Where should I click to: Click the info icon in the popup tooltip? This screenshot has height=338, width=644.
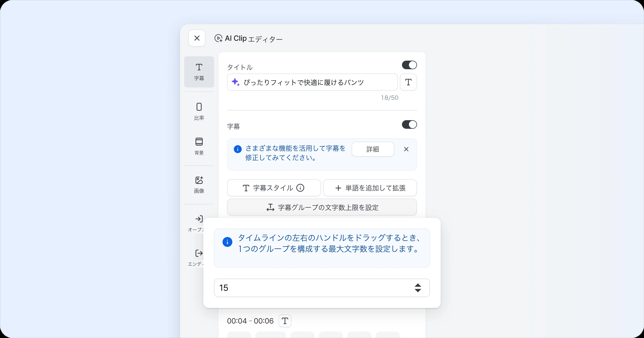[x=227, y=242]
